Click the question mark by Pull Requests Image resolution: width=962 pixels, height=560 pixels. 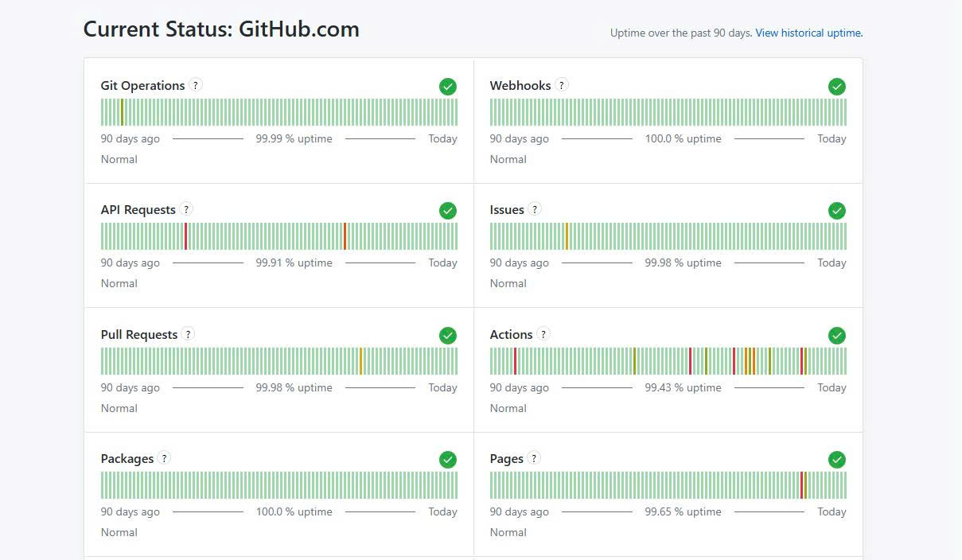click(188, 334)
